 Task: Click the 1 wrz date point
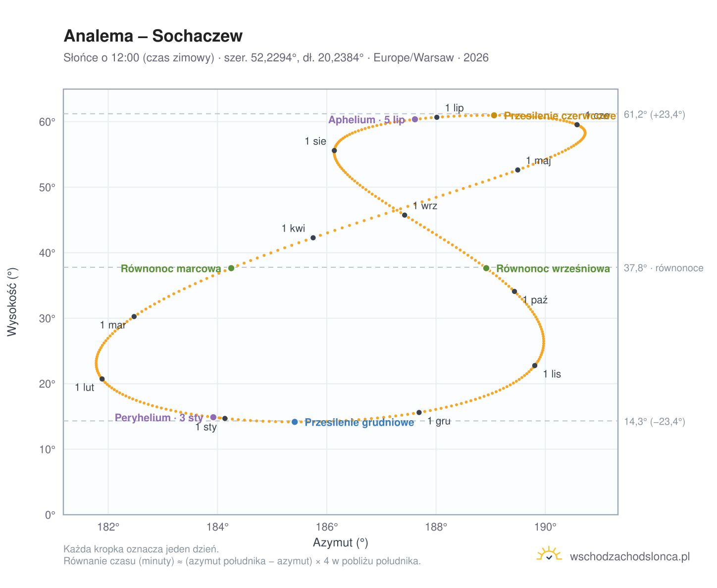(x=405, y=215)
